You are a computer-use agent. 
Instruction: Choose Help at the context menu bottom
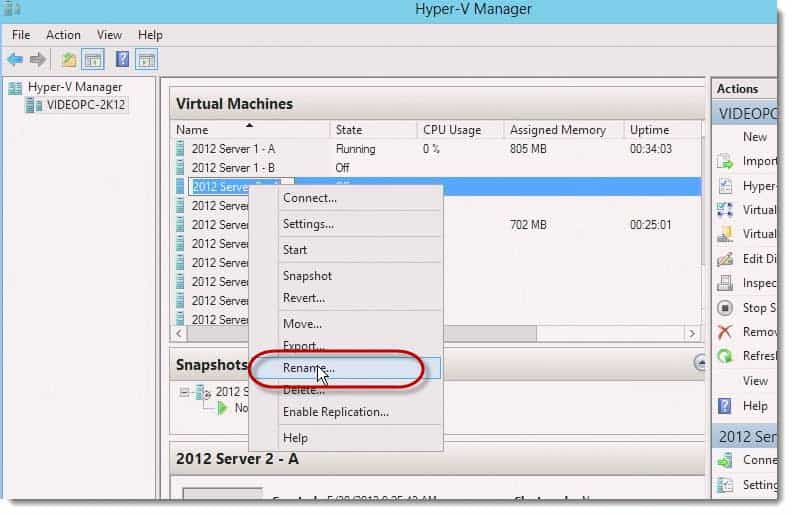click(x=346, y=438)
